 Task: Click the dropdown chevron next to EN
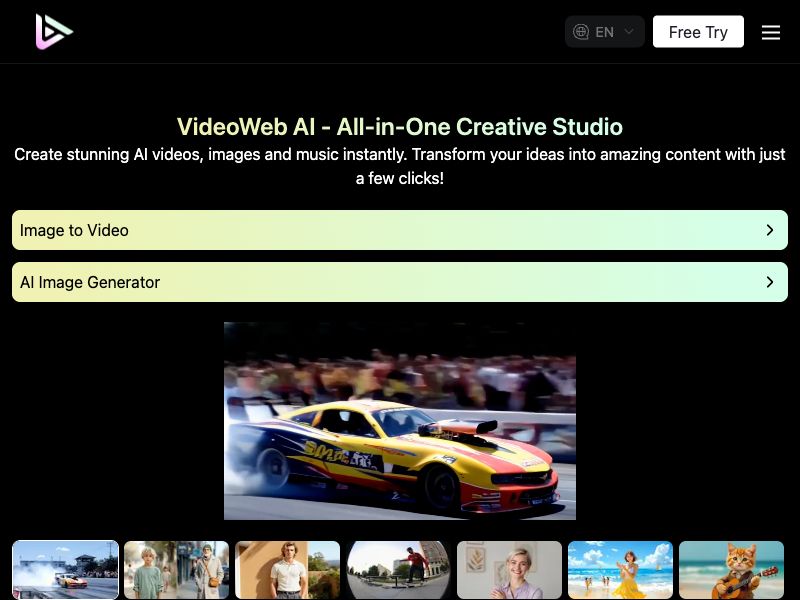tap(630, 31)
